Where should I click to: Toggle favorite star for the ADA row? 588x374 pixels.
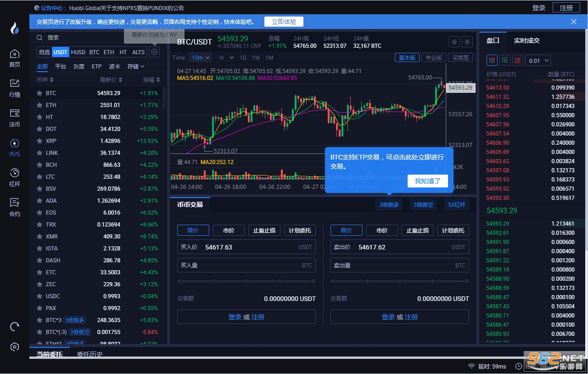click(x=39, y=200)
